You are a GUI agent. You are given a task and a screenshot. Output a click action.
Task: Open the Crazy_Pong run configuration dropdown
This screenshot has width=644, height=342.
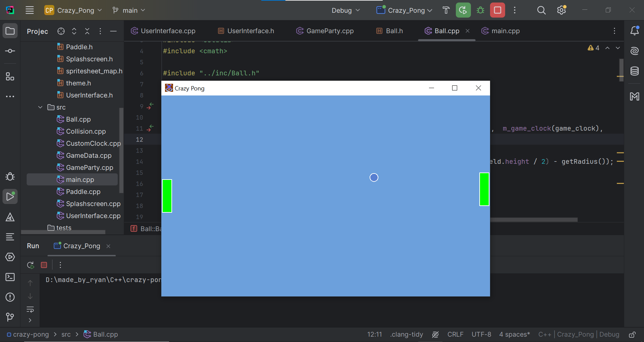point(404,10)
